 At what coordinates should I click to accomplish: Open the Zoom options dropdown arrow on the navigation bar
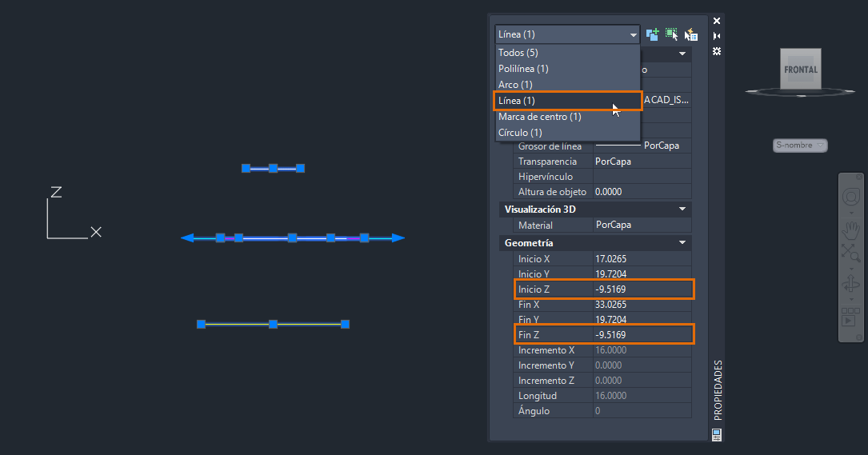coord(851,268)
